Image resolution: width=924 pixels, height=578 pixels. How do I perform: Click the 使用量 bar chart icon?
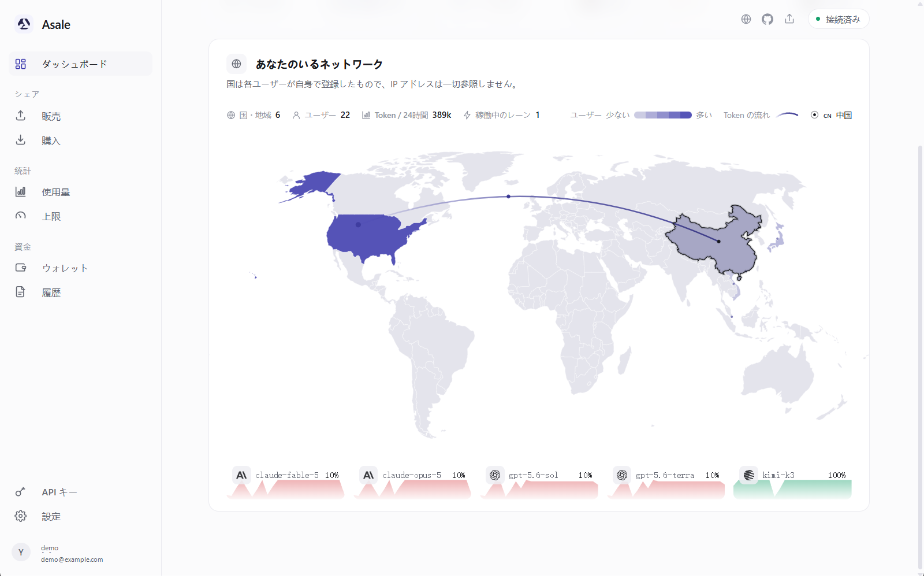point(21,191)
